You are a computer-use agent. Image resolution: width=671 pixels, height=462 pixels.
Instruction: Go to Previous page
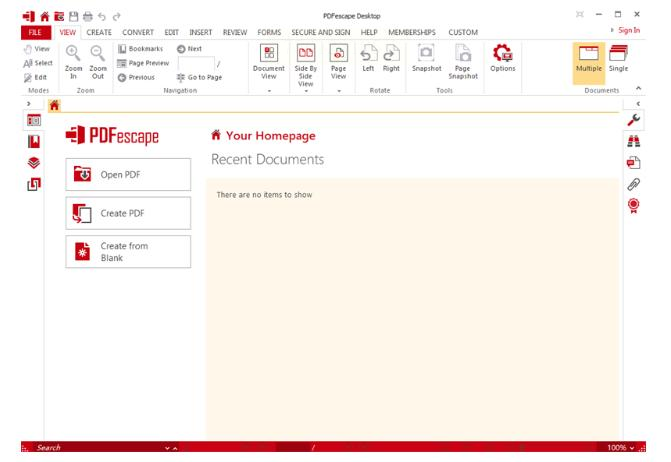pyautogui.click(x=136, y=77)
